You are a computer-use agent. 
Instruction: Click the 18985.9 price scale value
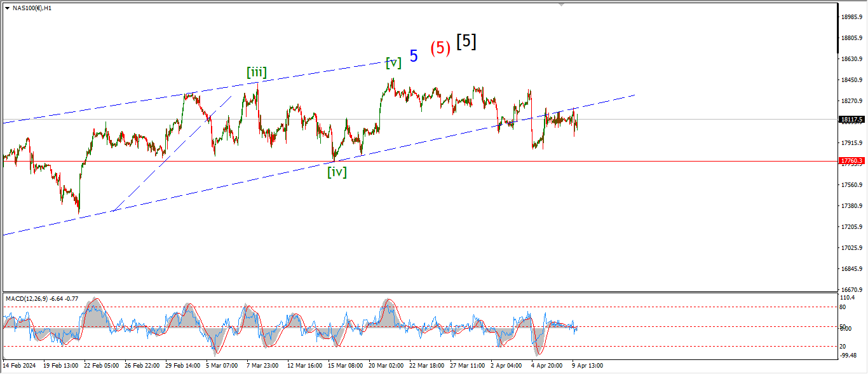(x=850, y=17)
